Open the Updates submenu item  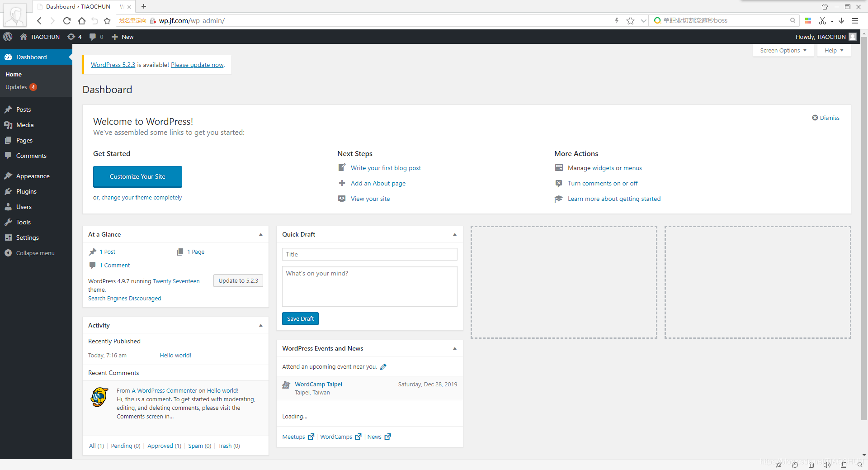(21, 87)
